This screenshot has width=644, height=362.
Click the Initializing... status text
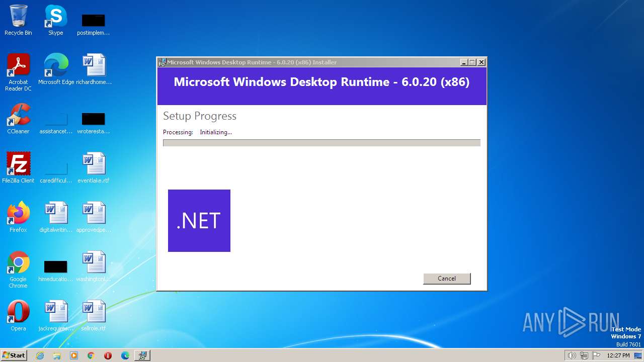tap(216, 132)
